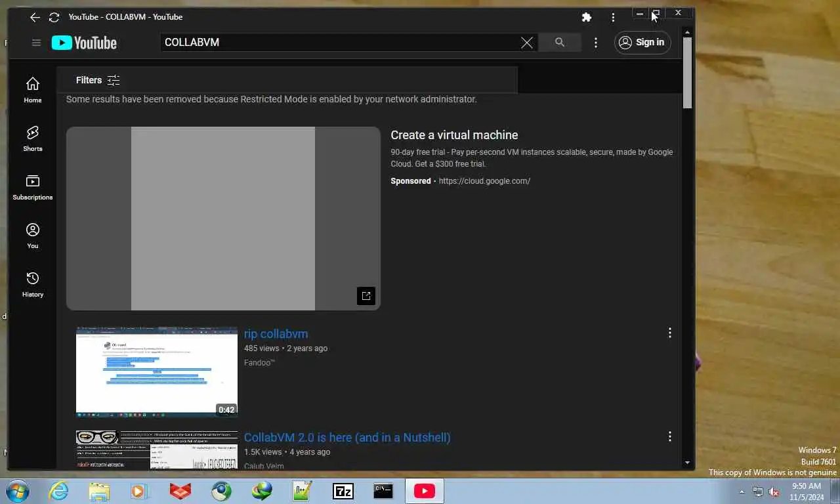Click '1.5K views • 4 years ago' text

pos(287,452)
